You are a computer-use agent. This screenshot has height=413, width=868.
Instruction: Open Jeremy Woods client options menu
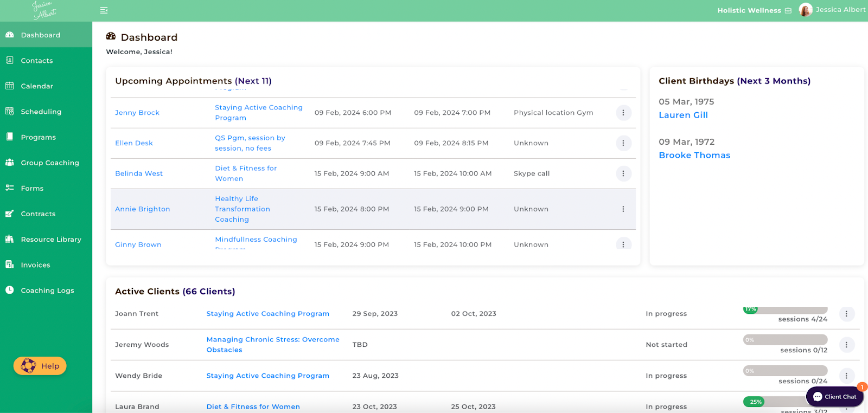pyautogui.click(x=846, y=345)
